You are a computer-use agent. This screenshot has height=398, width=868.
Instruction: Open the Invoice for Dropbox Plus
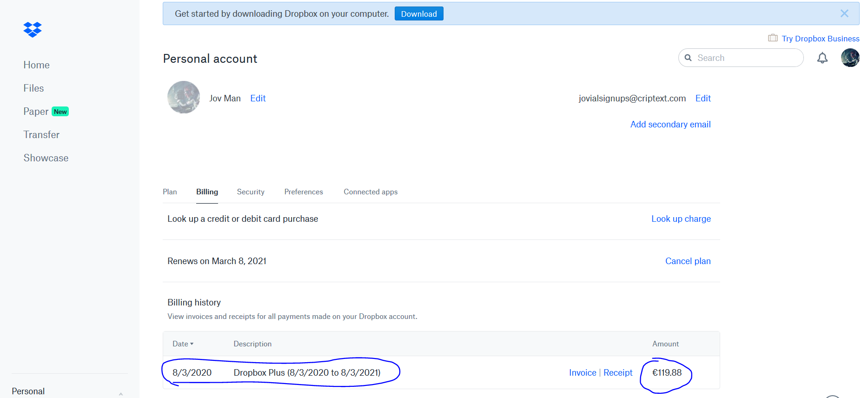(x=582, y=373)
